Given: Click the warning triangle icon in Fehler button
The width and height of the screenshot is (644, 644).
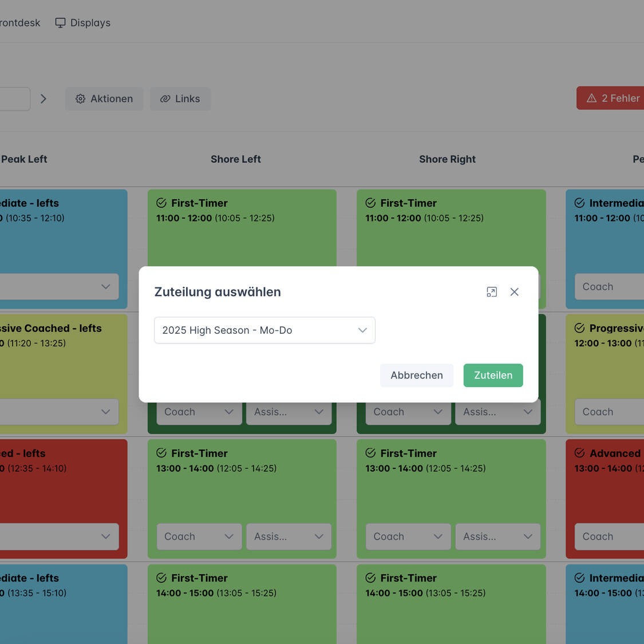Looking at the screenshot, I should click(x=591, y=98).
